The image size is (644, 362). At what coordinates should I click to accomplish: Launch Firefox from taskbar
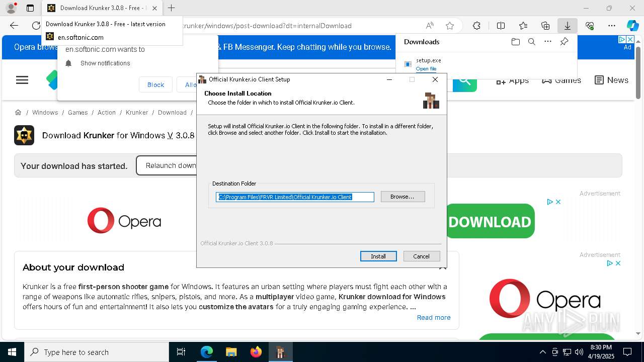pos(256,352)
